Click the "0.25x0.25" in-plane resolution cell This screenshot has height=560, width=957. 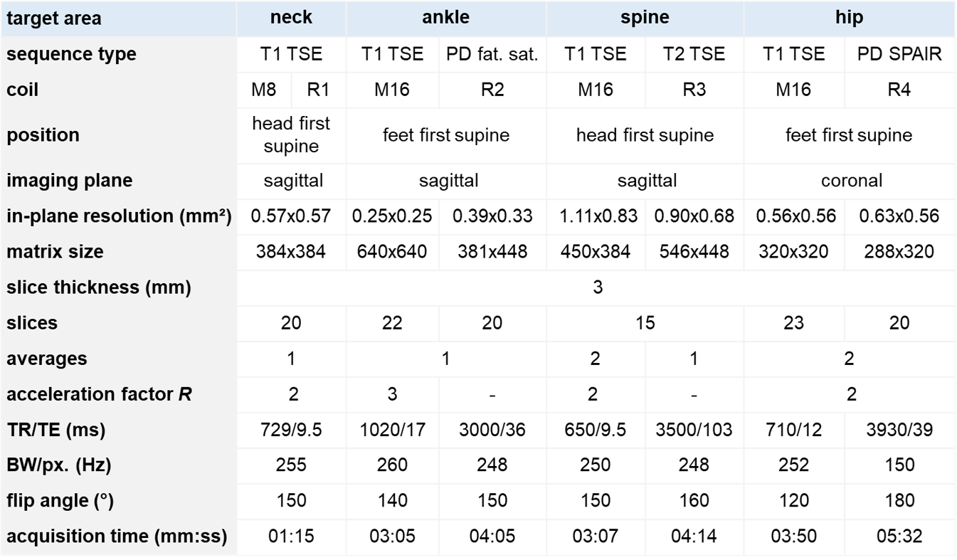click(392, 216)
